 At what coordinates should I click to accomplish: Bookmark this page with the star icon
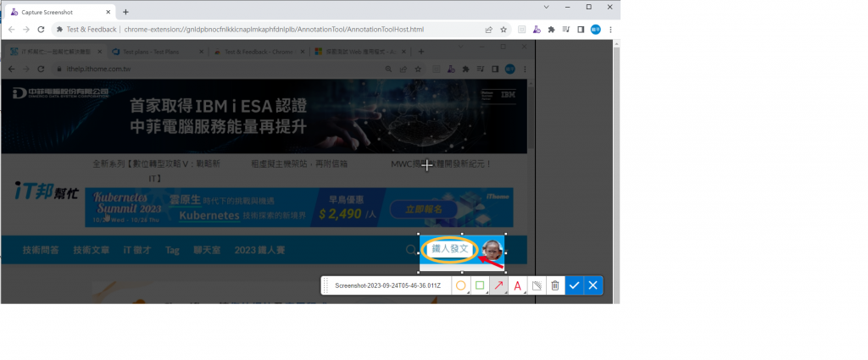pyautogui.click(x=504, y=30)
